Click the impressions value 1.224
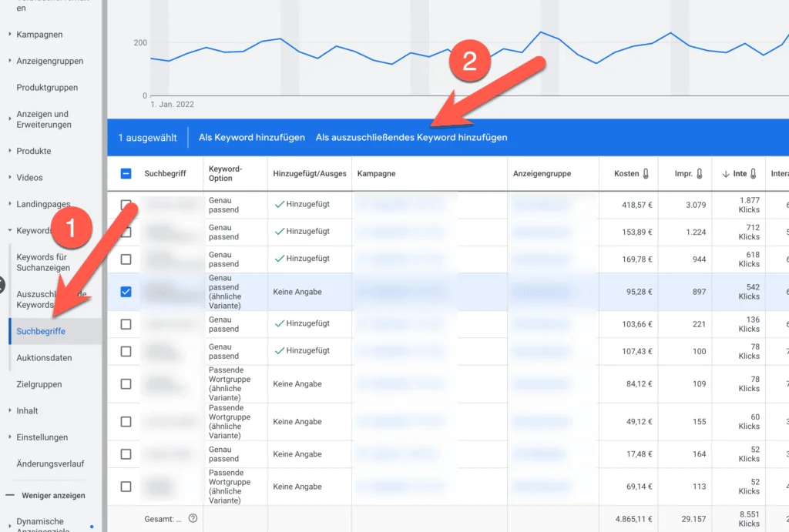The image size is (789, 532). click(x=696, y=233)
